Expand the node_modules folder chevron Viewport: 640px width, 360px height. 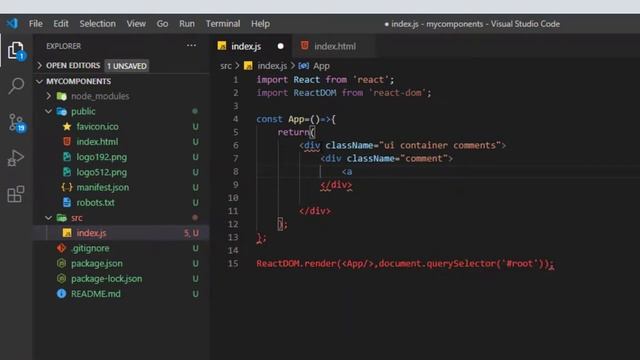(49, 96)
